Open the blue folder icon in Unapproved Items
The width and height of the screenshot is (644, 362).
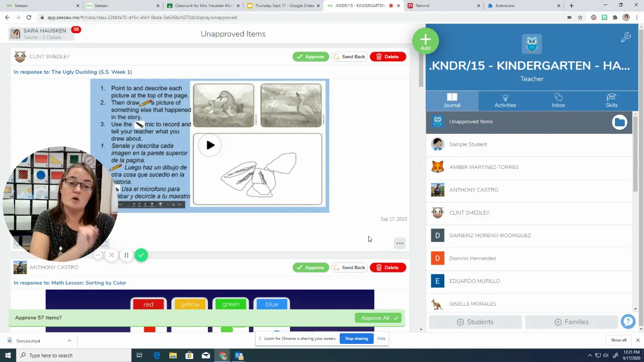[619, 122]
